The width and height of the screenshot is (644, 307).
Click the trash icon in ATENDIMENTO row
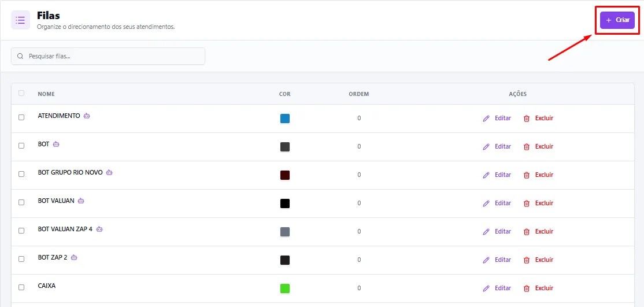tap(527, 119)
